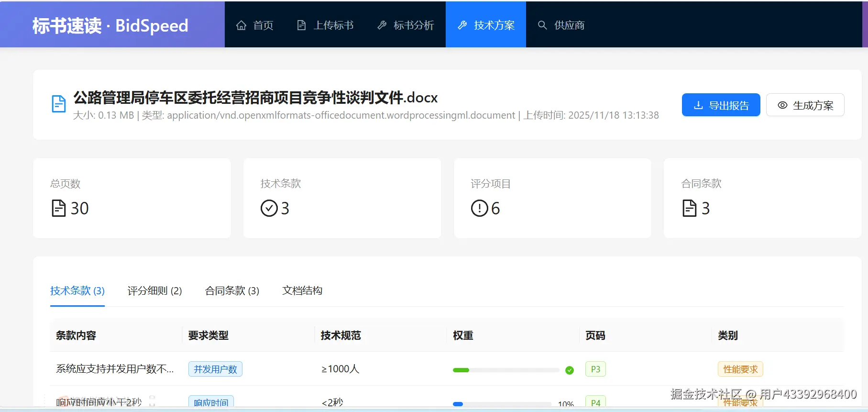The image size is (868, 412).
Task: Click the wrench icon beside 标书分析
Action: [382, 25]
